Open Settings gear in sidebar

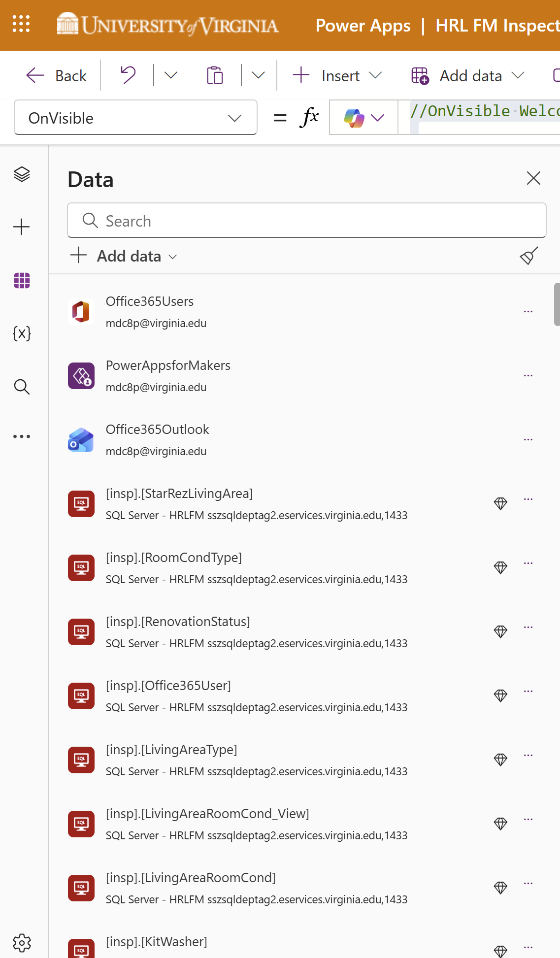click(x=22, y=943)
